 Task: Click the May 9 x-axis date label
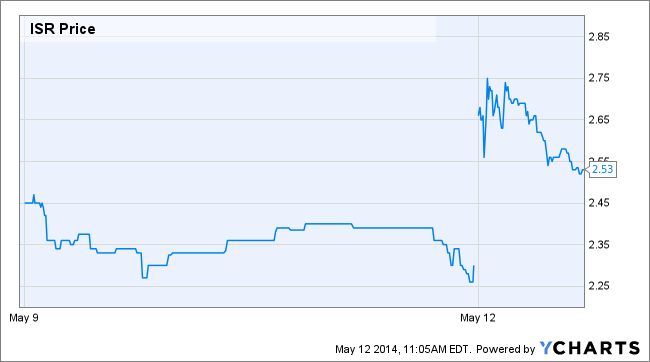24,318
